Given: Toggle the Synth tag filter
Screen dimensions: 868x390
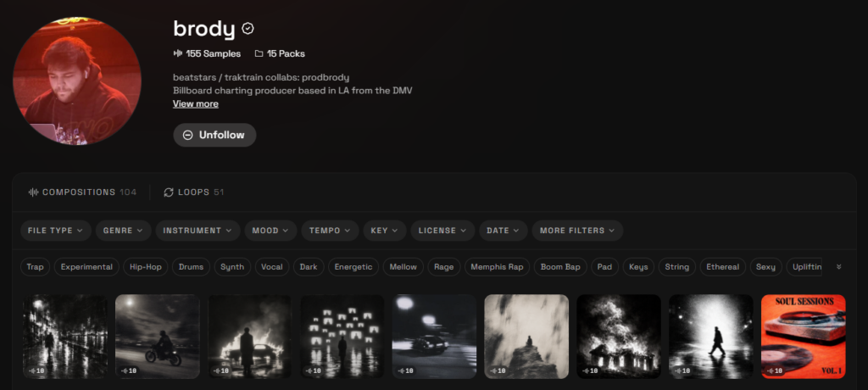Looking at the screenshot, I should click(232, 267).
